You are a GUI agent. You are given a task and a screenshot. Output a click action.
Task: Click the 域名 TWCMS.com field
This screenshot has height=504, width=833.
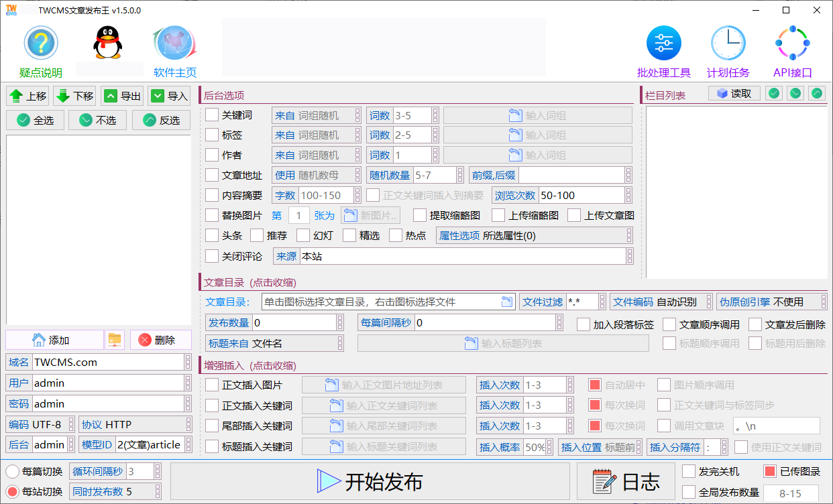click(x=99, y=362)
